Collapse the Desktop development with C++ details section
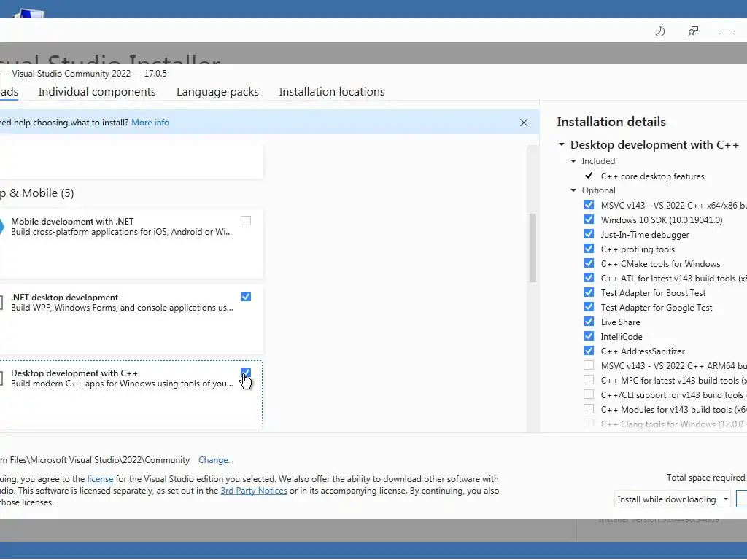The image size is (747, 560). [x=562, y=144]
